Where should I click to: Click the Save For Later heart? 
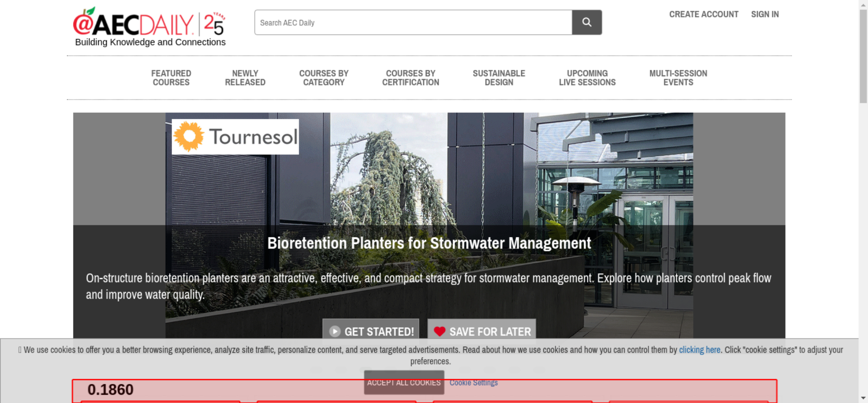click(x=440, y=331)
